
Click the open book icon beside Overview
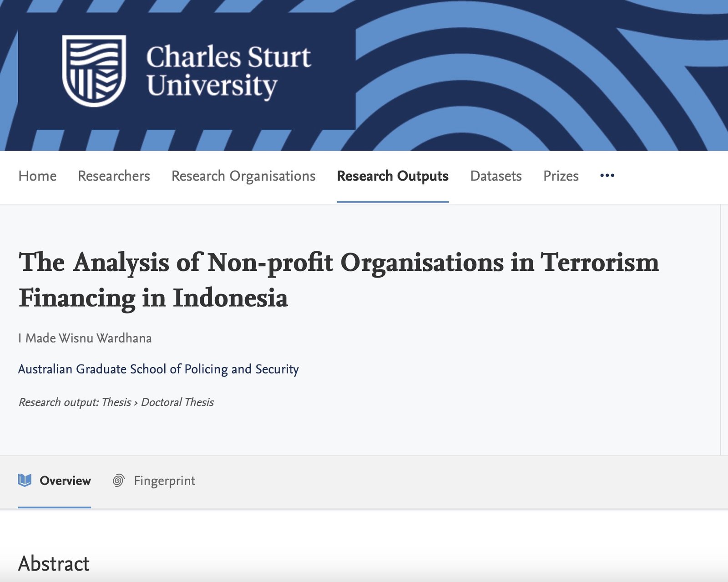point(25,481)
